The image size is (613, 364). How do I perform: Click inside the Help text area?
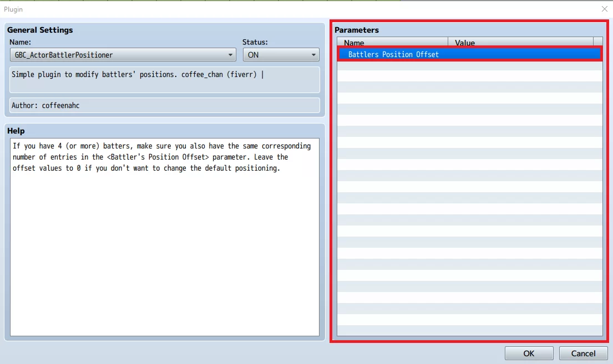pyautogui.click(x=165, y=237)
